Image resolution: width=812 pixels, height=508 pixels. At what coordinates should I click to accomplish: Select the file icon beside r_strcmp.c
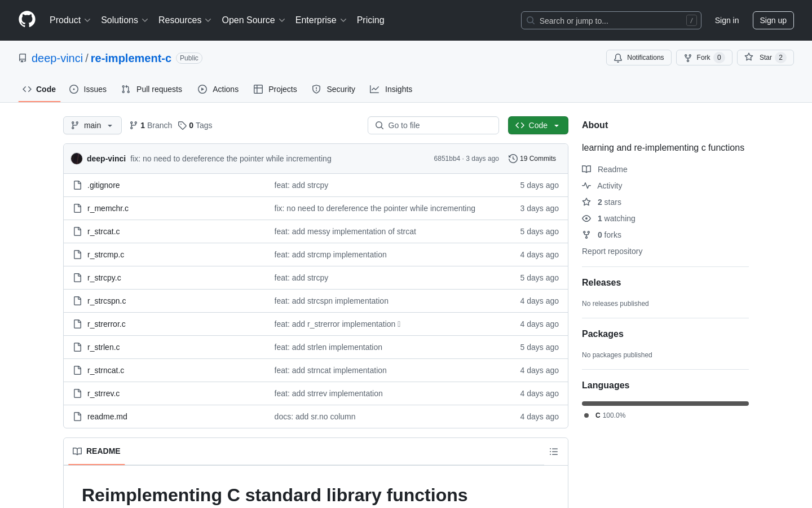click(78, 255)
